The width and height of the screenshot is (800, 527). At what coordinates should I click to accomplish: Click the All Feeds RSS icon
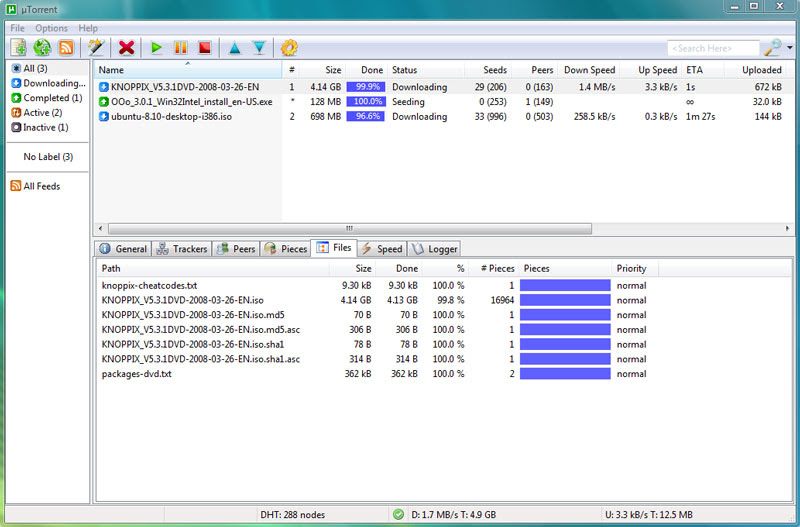coord(16,186)
